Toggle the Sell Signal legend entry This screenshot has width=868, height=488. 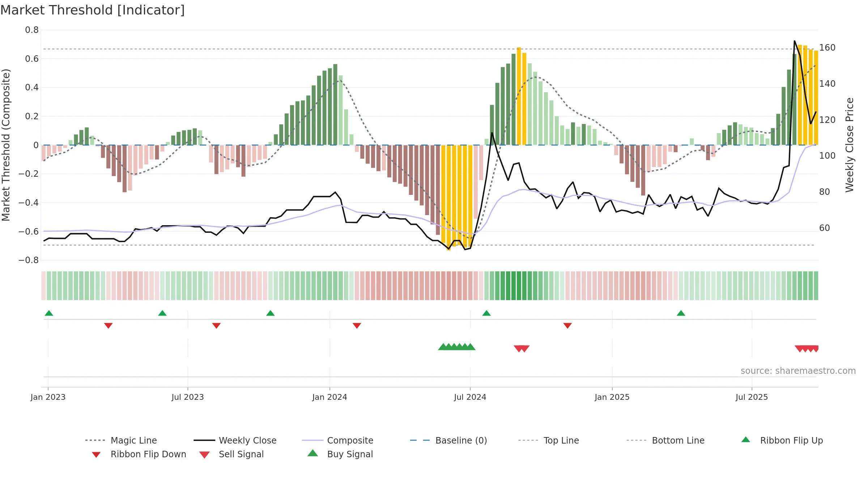coord(231,454)
